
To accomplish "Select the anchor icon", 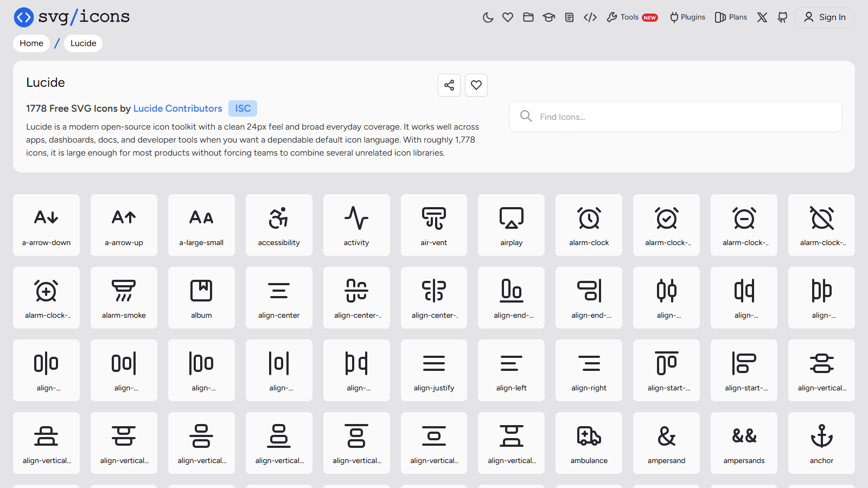I will (x=821, y=443).
